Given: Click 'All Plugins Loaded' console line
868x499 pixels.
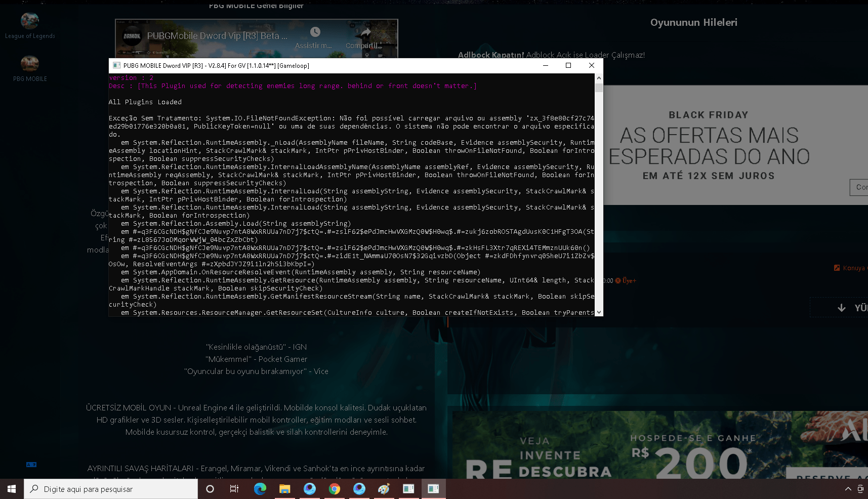Looking at the screenshot, I should (x=145, y=102).
